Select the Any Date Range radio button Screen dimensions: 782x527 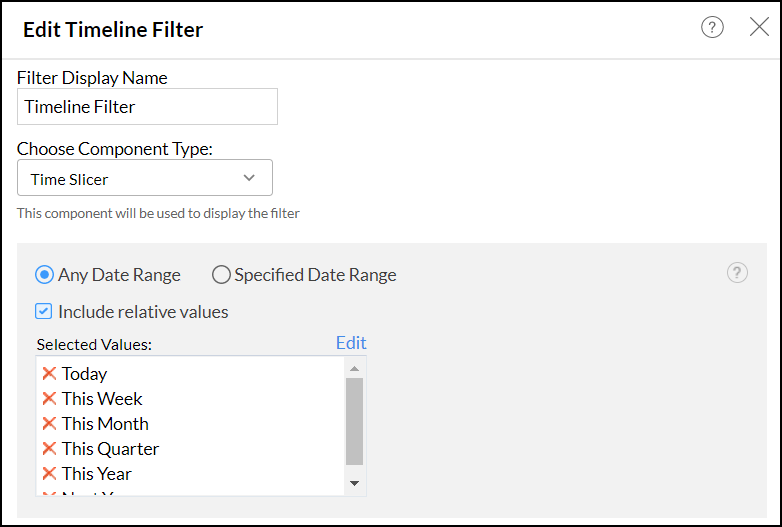click(45, 275)
